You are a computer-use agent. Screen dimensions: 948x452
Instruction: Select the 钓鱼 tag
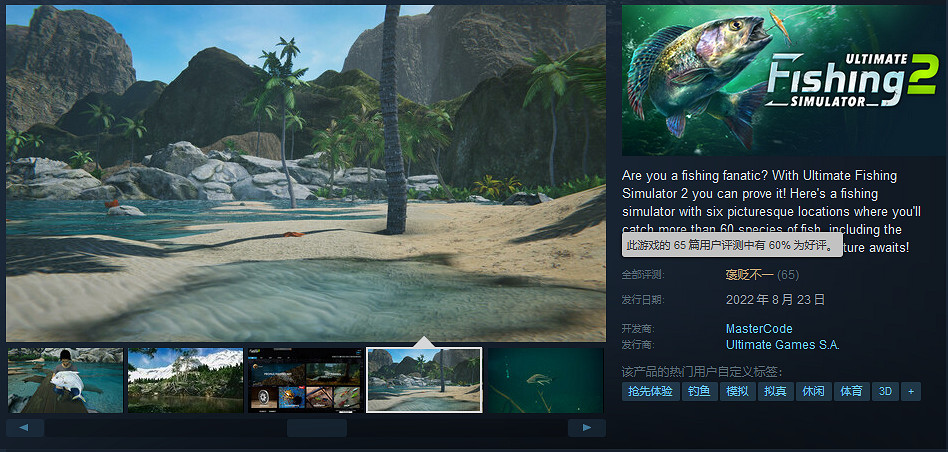tap(700, 392)
